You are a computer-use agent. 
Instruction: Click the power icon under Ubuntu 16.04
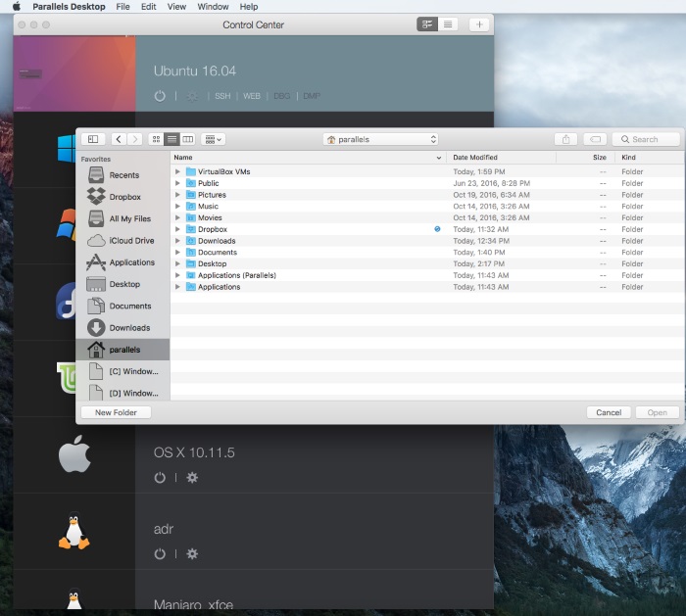click(160, 96)
